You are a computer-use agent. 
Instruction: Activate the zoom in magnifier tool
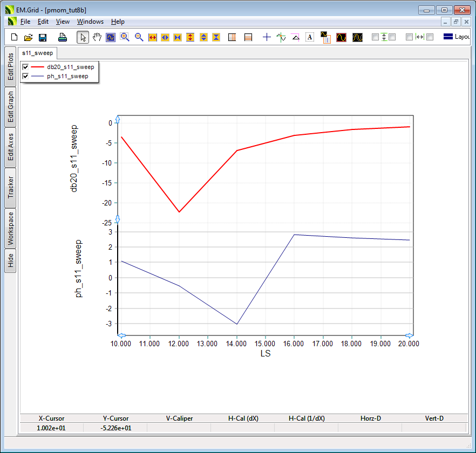click(x=125, y=37)
